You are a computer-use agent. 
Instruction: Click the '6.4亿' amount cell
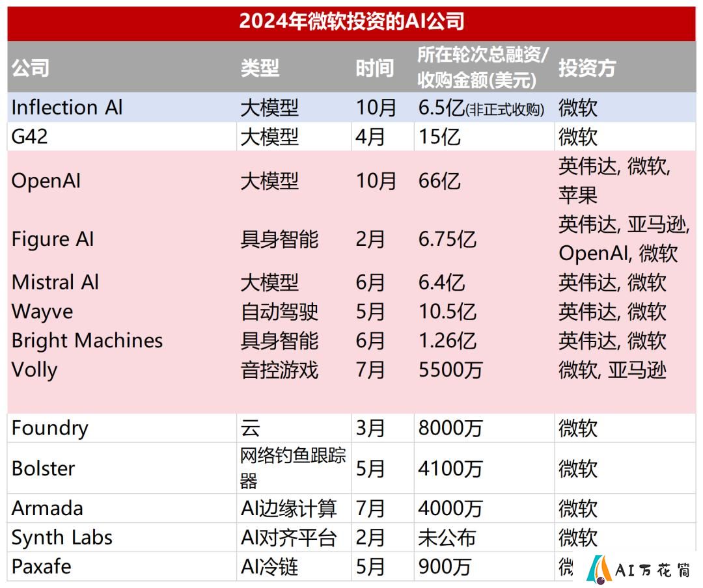pyautogui.click(x=441, y=282)
